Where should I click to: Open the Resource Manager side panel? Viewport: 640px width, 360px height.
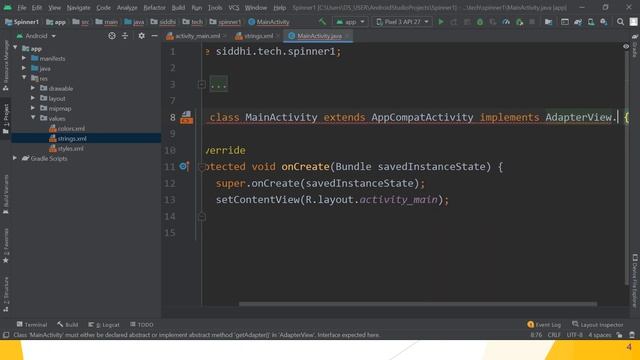point(6,65)
